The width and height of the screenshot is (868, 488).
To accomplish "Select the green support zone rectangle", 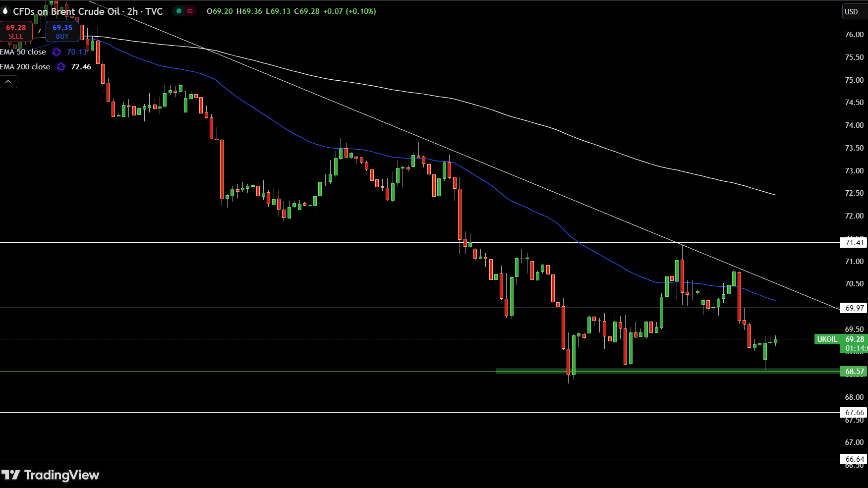I will click(x=667, y=371).
